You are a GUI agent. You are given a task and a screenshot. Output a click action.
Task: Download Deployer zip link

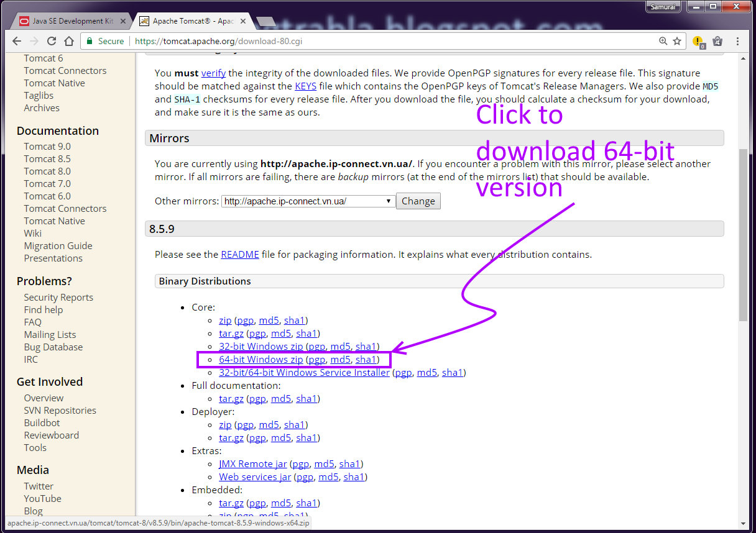click(x=225, y=425)
